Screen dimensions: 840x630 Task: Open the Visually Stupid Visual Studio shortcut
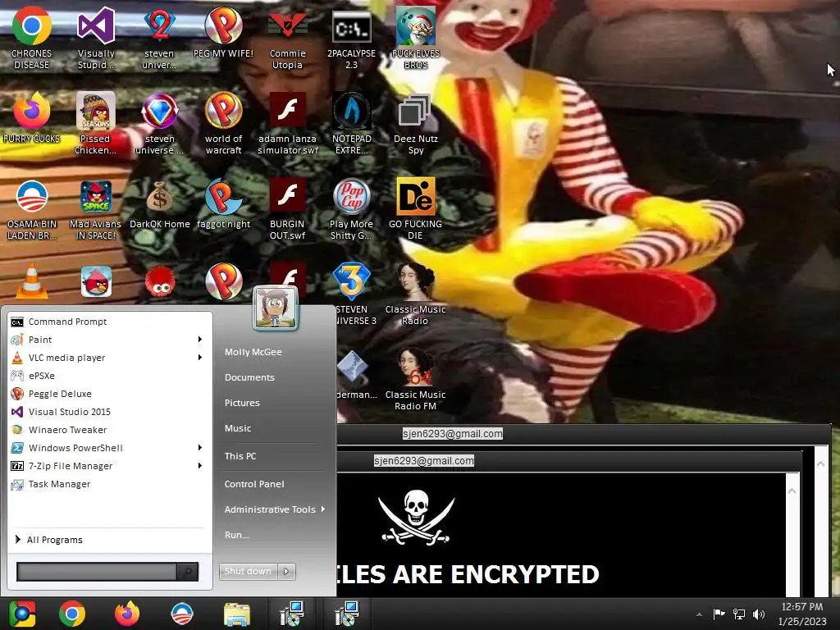point(96,38)
